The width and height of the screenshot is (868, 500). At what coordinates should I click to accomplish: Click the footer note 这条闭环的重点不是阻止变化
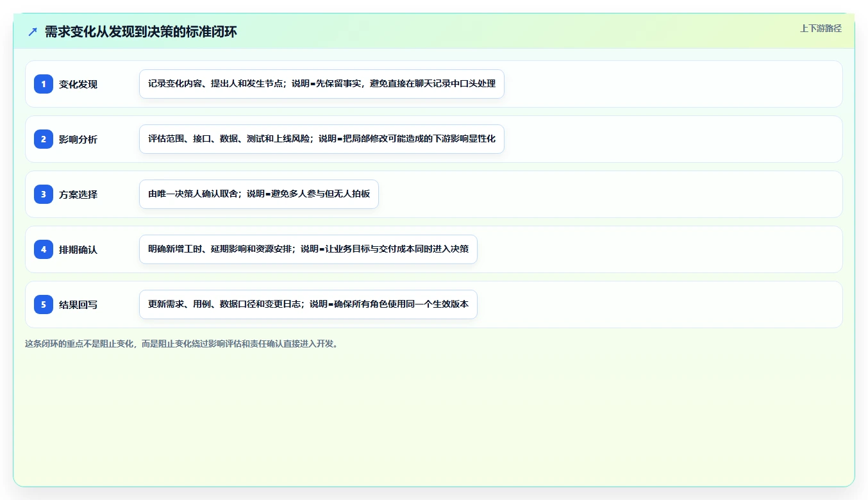182,344
